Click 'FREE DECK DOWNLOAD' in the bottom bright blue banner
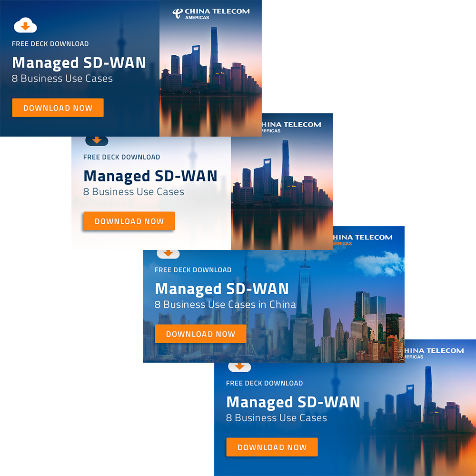 [x=264, y=383]
